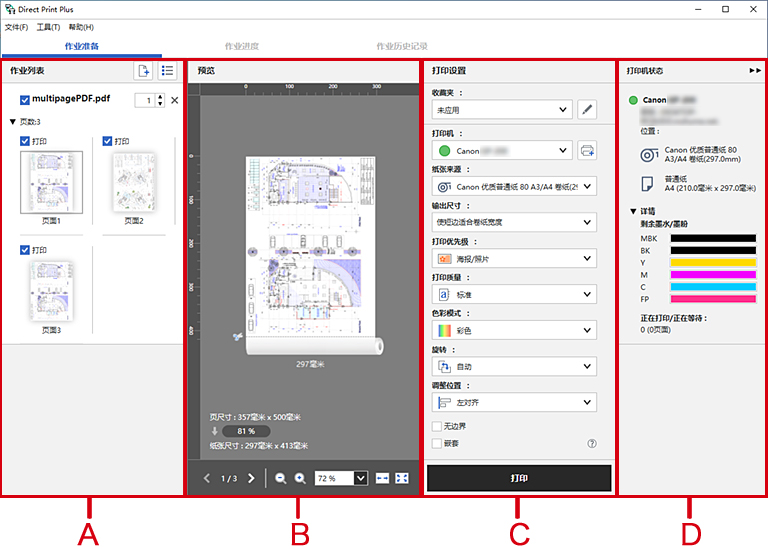Screen dimensions: 768x549
Task: Go to next preview page arrow
Action: [x=251, y=478]
